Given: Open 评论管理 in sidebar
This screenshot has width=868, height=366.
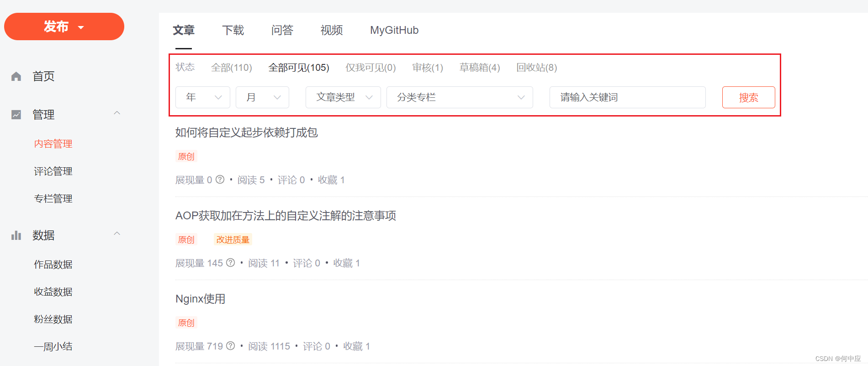Looking at the screenshot, I should (53, 171).
